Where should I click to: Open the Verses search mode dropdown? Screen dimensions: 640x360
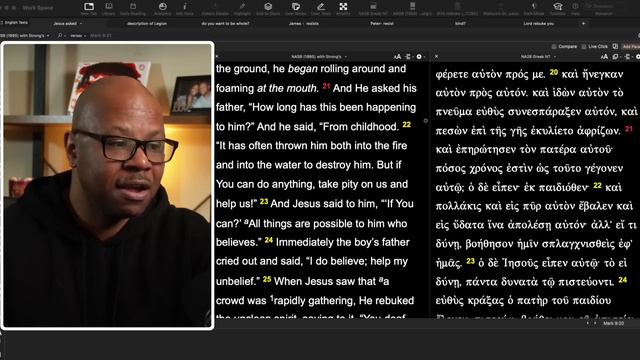point(78,36)
